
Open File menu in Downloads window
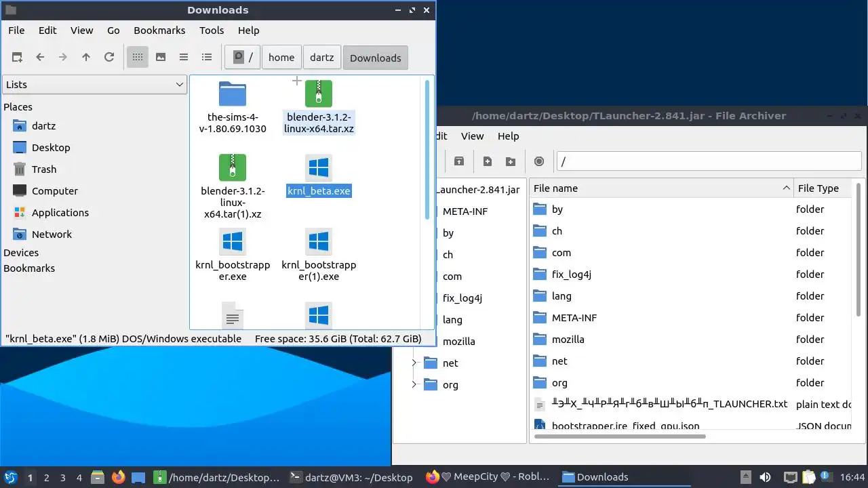coord(16,30)
